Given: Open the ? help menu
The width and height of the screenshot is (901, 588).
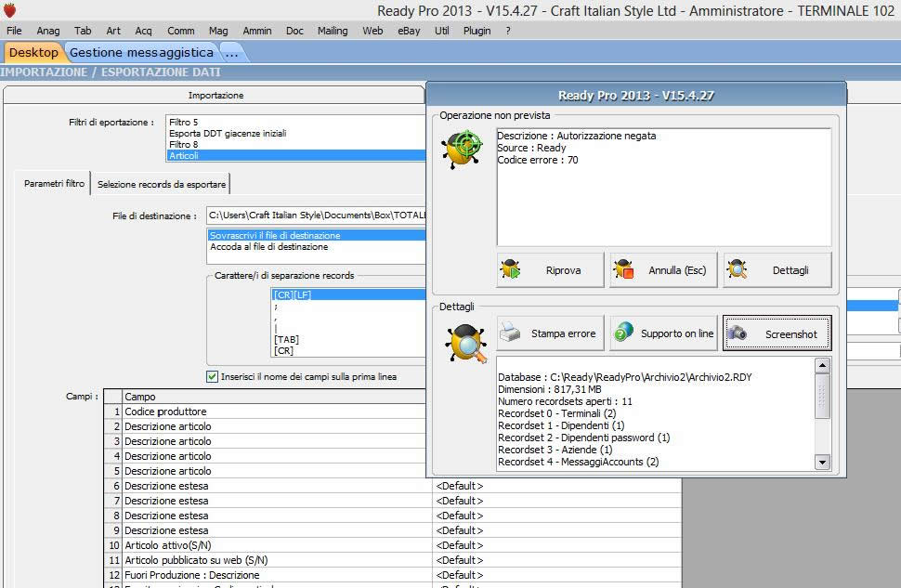Looking at the screenshot, I should [x=508, y=31].
